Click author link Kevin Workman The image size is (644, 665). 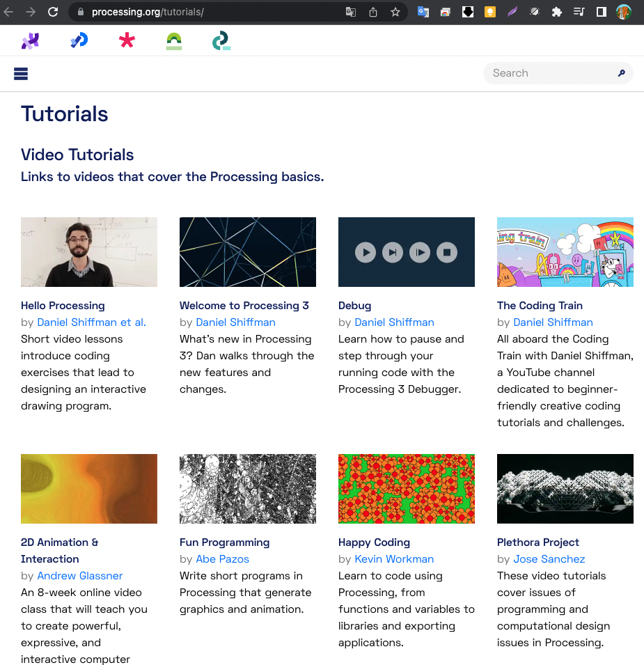click(x=394, y=559)
